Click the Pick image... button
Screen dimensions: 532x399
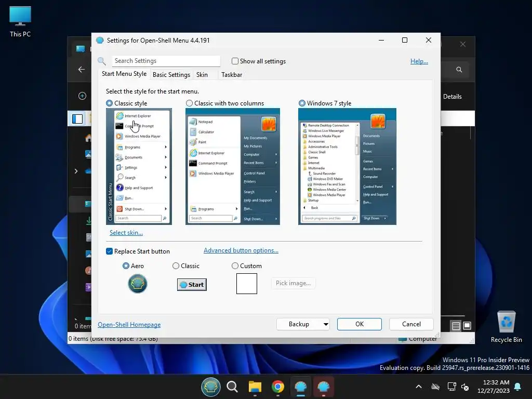tap(293, 283)
